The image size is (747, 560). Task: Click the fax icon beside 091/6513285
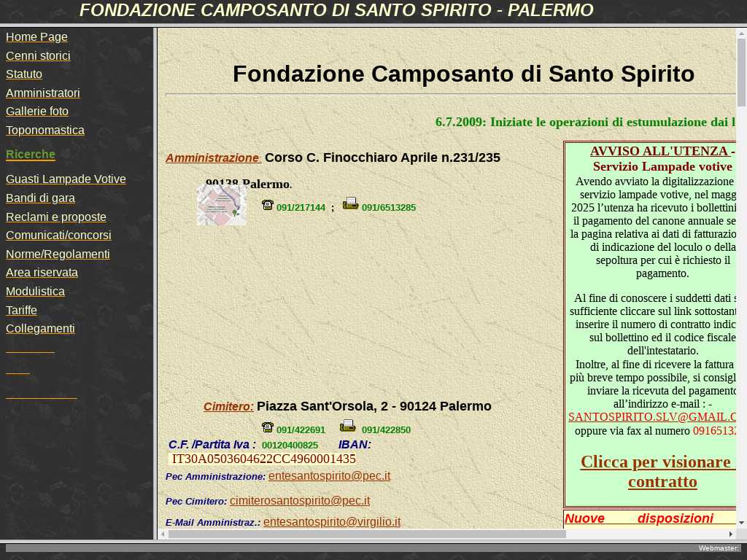(350, 203)
